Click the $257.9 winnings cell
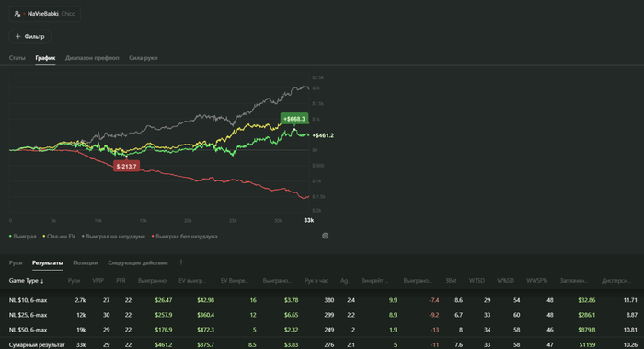644x349 pixels. (164, 315)
